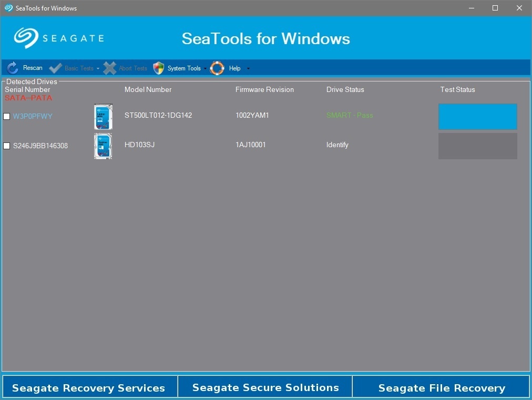Image resolution: width=532 pixels, height=400 pixels.
Task: Expand the Basic Tests dropdown arrow
Action: pos(98,68)
